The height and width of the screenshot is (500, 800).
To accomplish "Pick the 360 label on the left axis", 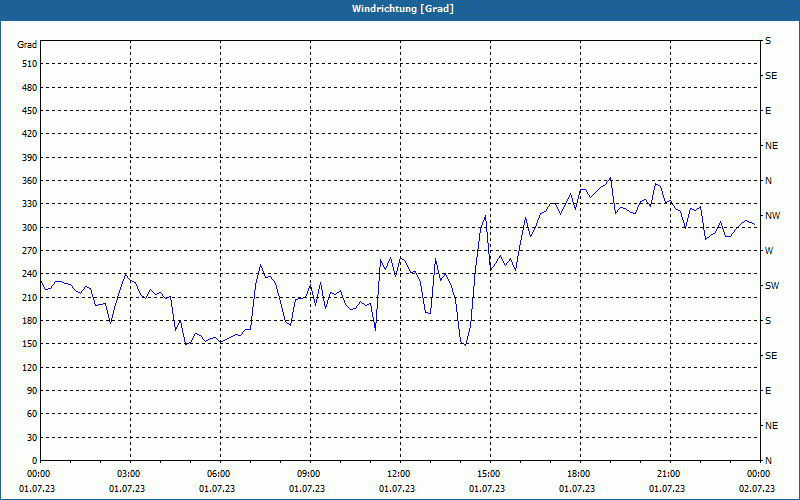I will click(30, 181).
